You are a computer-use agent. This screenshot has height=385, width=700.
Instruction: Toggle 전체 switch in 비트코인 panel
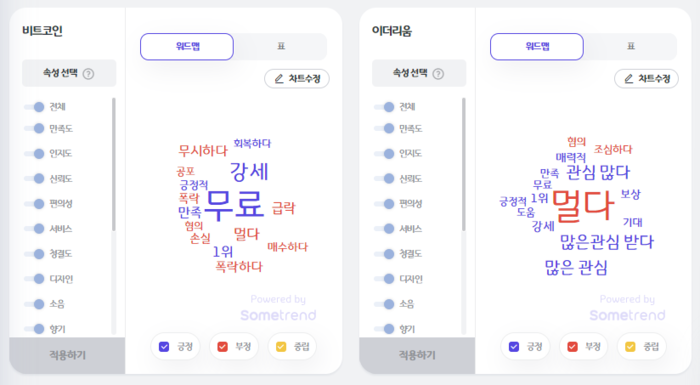pos(34,107)
